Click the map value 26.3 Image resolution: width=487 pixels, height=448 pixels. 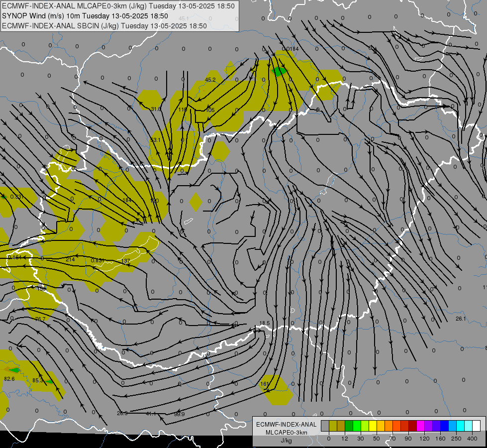pos(122,413)
